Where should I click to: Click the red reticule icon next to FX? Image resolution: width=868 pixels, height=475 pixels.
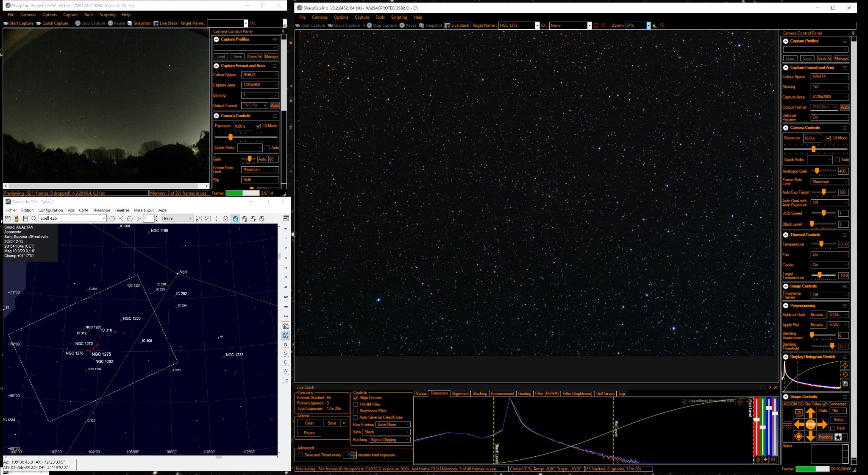[x=603, y=25]
